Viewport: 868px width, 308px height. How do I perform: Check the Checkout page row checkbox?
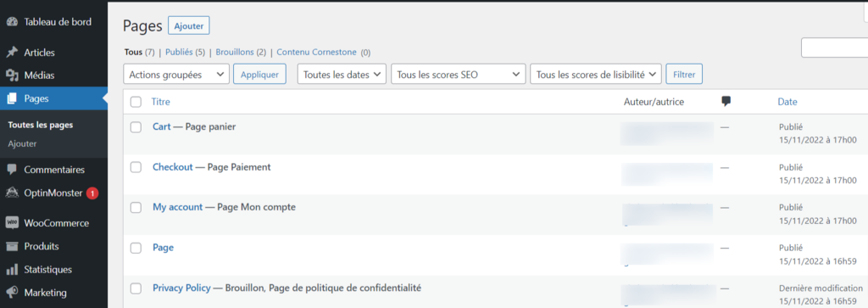tap(136, 167)
